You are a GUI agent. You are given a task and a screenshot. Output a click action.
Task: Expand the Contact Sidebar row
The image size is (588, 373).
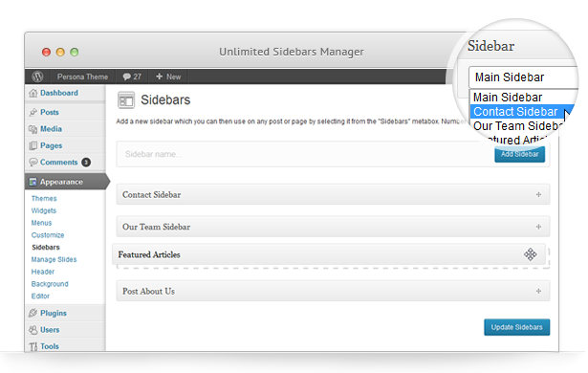538,194
